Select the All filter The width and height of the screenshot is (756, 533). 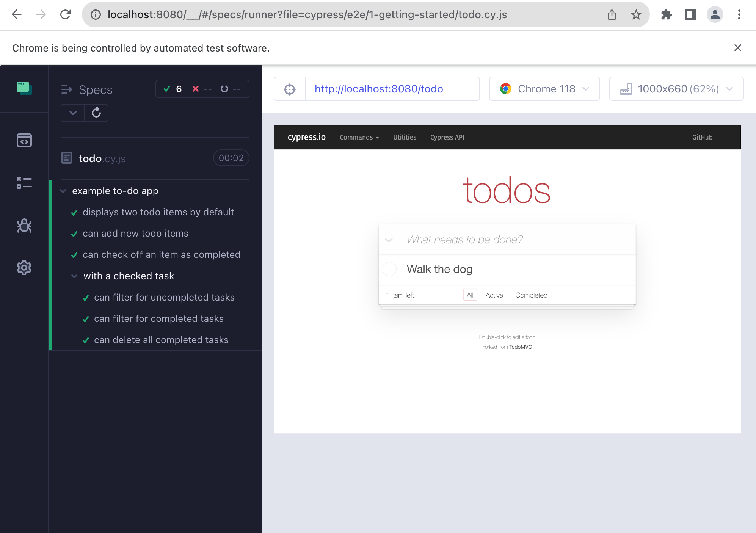(470, 295)
